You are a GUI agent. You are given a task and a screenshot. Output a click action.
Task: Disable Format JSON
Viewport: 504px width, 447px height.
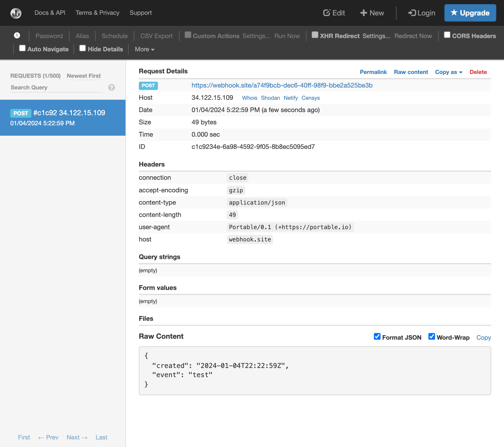tap(377, 337)
